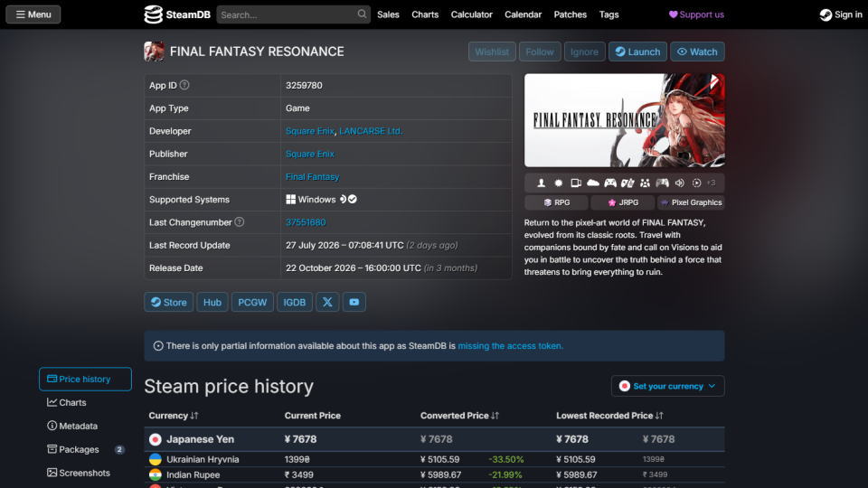Open the hamburger Menu button
Image resolution: width=868 pixels, height=488 pixels.
coord(33,14)
